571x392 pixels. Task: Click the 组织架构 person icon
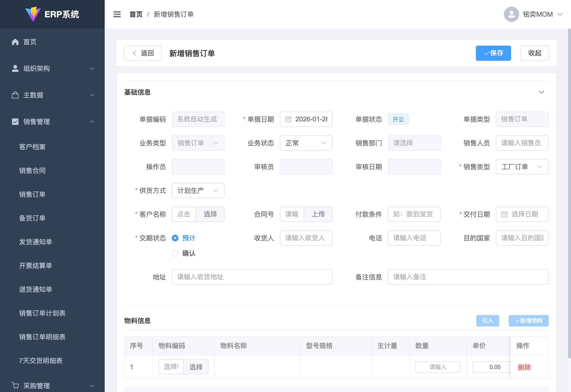pyautogui.click(x=15, y=68)
